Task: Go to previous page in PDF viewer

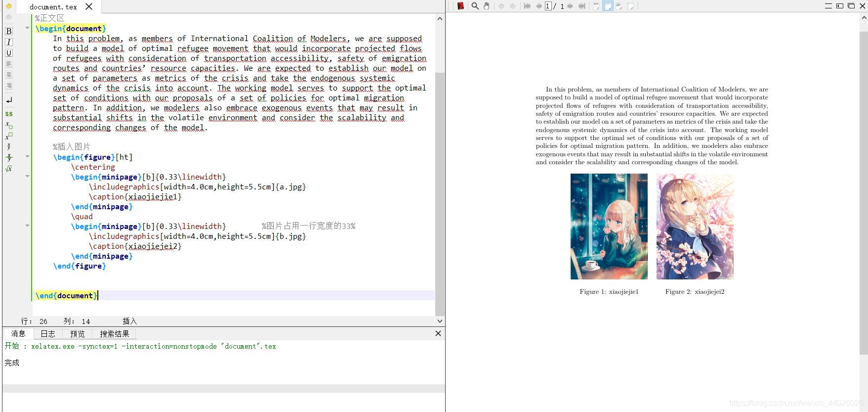Action: click(x=538, y=6)
